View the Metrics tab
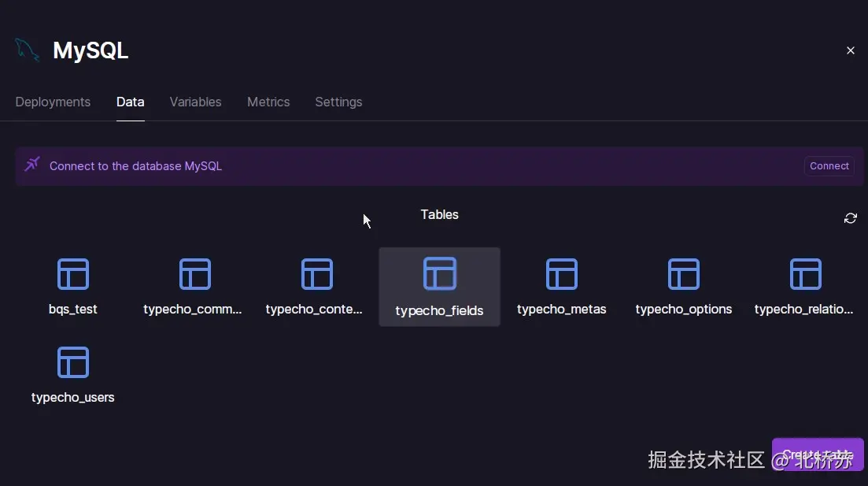Viewport: 868px width, 486px height. pos(268,102)
